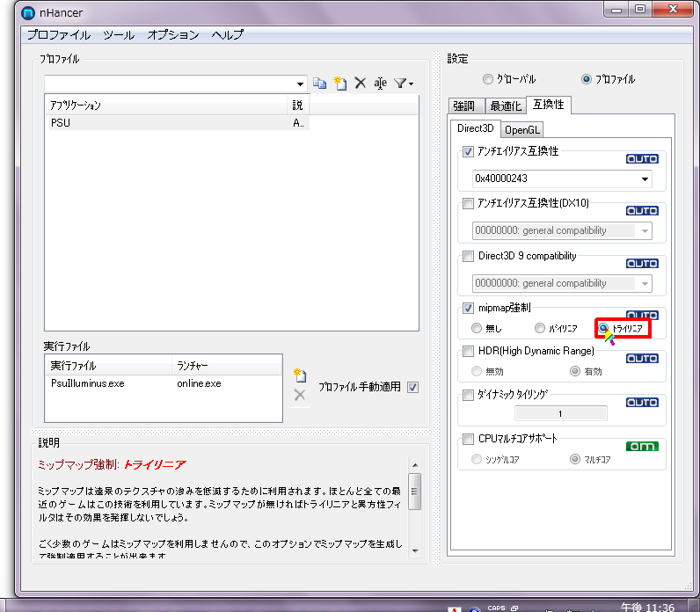Click AUTO badge for ダイナミックタイリング
The height and width of the screenshot is (612, 700).
642,403
